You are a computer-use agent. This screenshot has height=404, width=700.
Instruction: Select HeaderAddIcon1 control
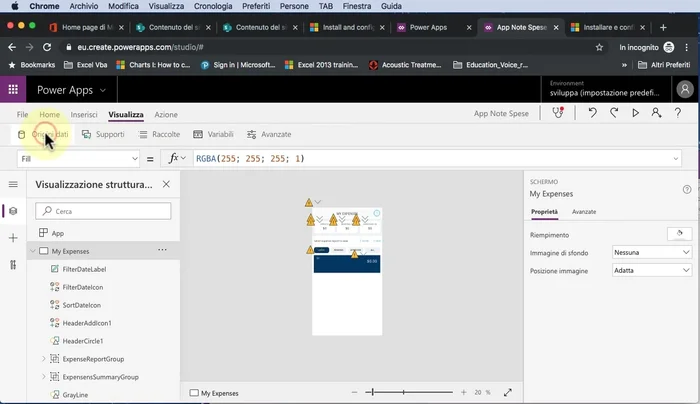(87, 323)
